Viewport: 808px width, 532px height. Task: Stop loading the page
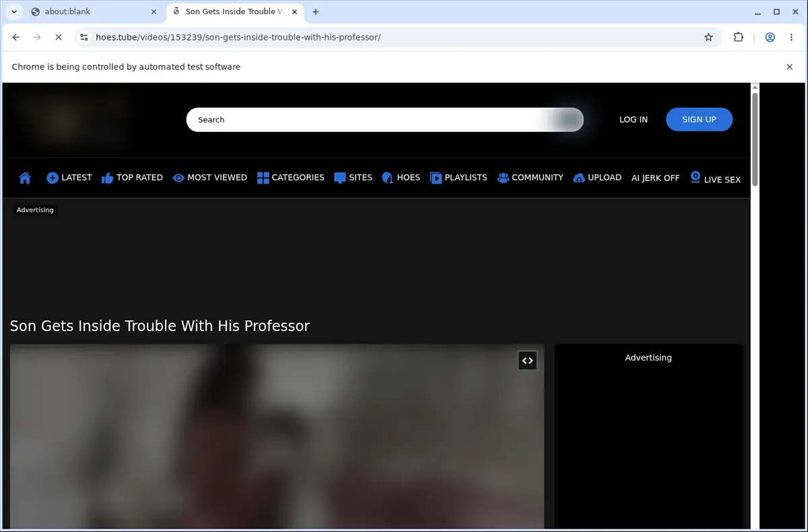[59, 37]
